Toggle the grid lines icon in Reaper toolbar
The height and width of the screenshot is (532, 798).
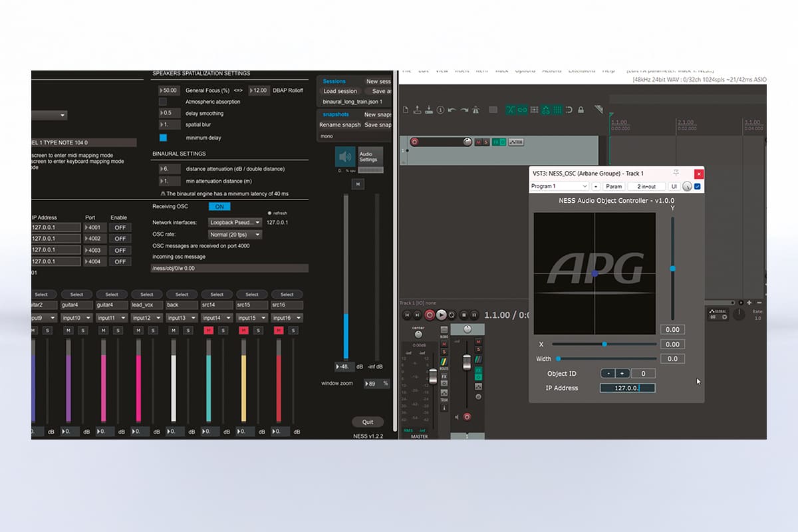pyautogui.click(x=556, y=110)
